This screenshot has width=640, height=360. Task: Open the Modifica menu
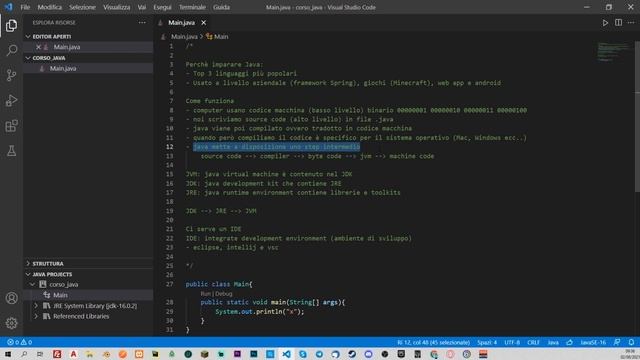pos(49,7)
